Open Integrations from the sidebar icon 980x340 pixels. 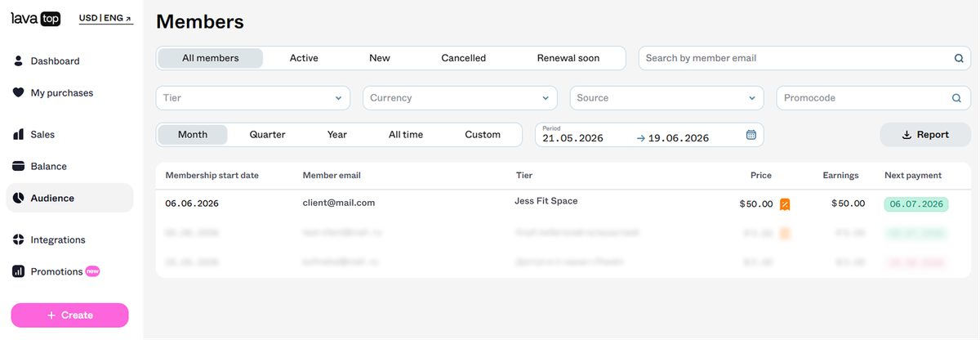pyautogui.click(x=18, y=239)
